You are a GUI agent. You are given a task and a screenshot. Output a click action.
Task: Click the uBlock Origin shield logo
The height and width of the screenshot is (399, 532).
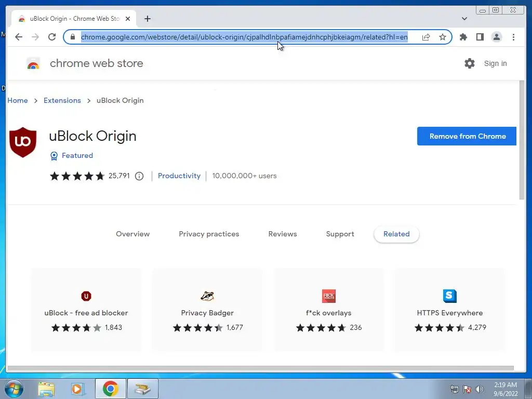tap(23, 142)
